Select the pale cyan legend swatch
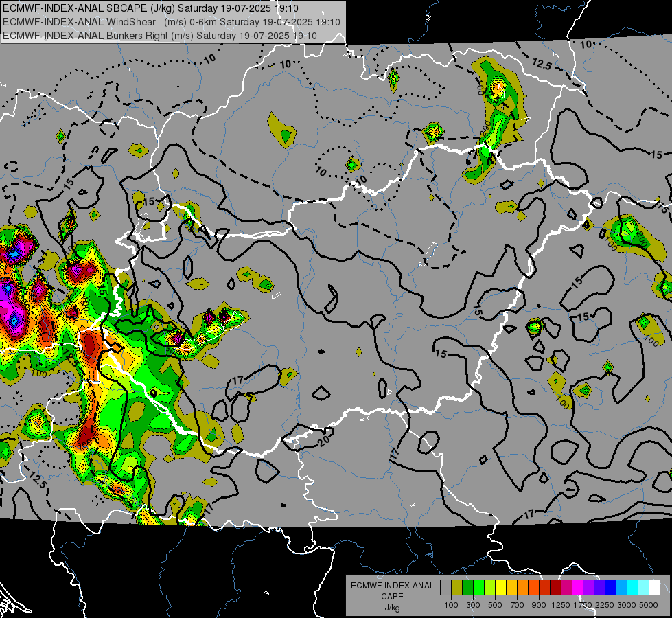 (x=644, y=588)
